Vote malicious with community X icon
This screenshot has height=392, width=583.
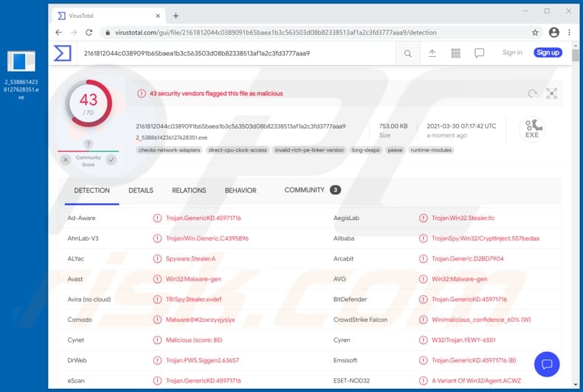(66, 160)
